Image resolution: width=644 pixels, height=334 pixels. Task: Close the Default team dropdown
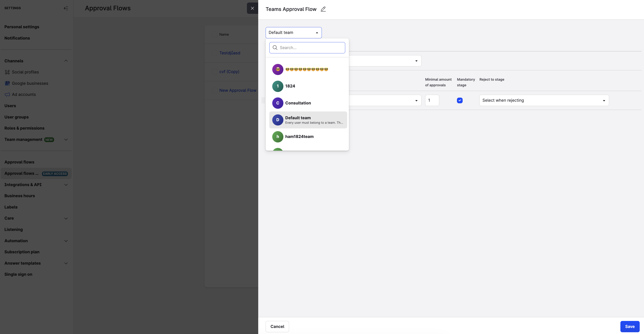pyautogui.click(x=294, y=33)
